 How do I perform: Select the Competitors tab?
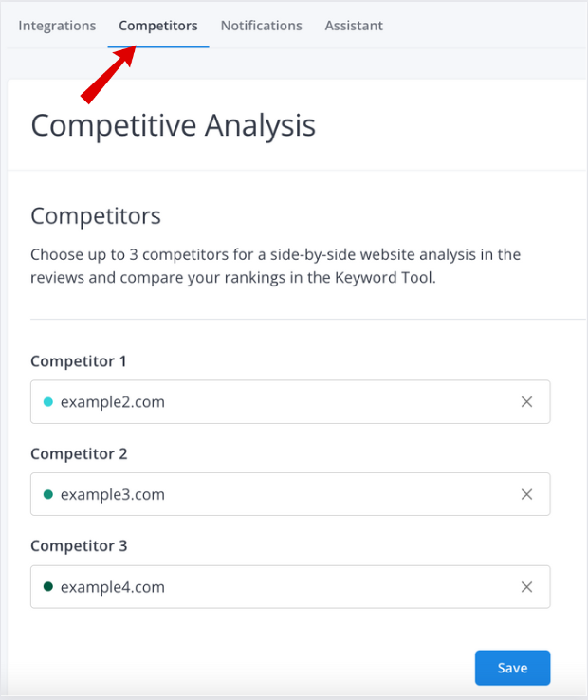click(x=158, y=26)
